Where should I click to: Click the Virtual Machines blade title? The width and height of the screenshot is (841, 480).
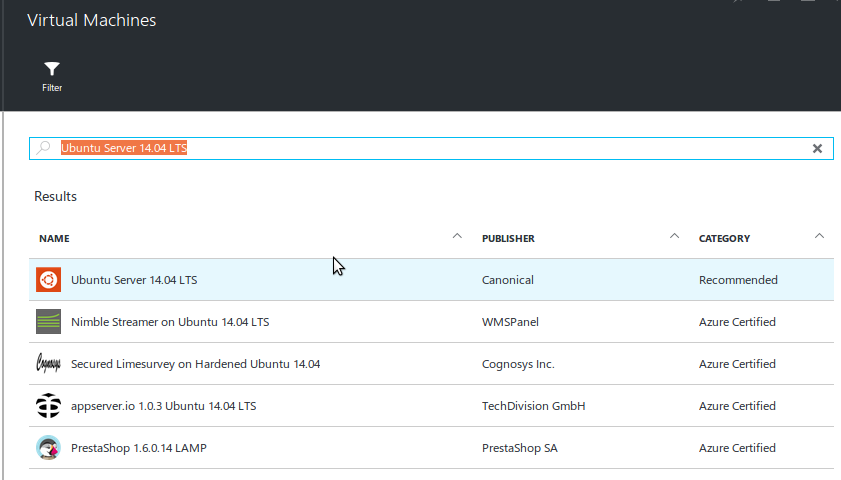point(92,20)
